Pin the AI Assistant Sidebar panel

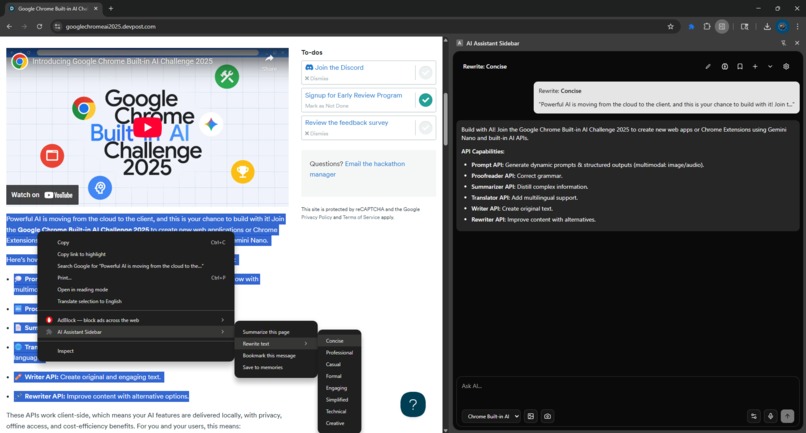[783, 43]
